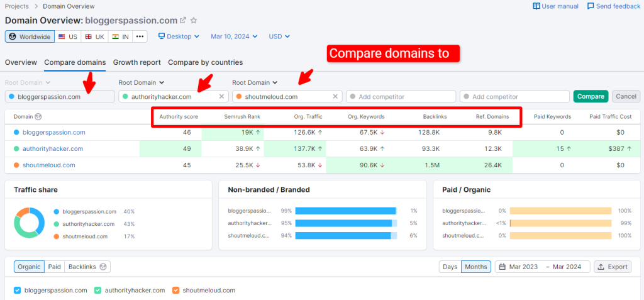Click the second Add competitor field
Screen dimensions: 644x300
click(514, 97)
